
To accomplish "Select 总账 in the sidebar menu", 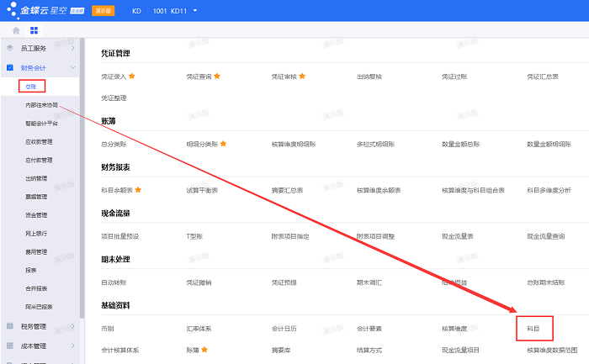I will pyautogui.click(x=31, y=86).
